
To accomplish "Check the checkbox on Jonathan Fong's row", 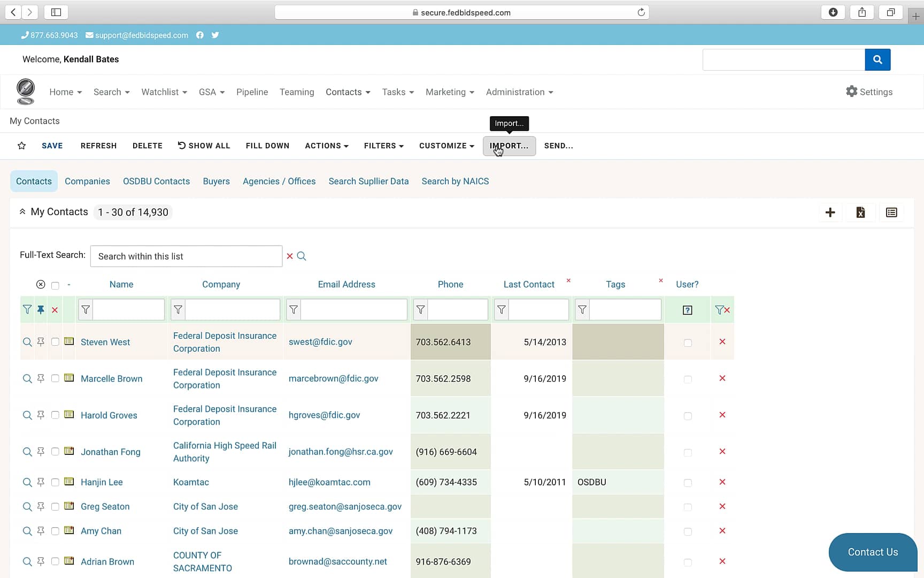I will 55,452.
